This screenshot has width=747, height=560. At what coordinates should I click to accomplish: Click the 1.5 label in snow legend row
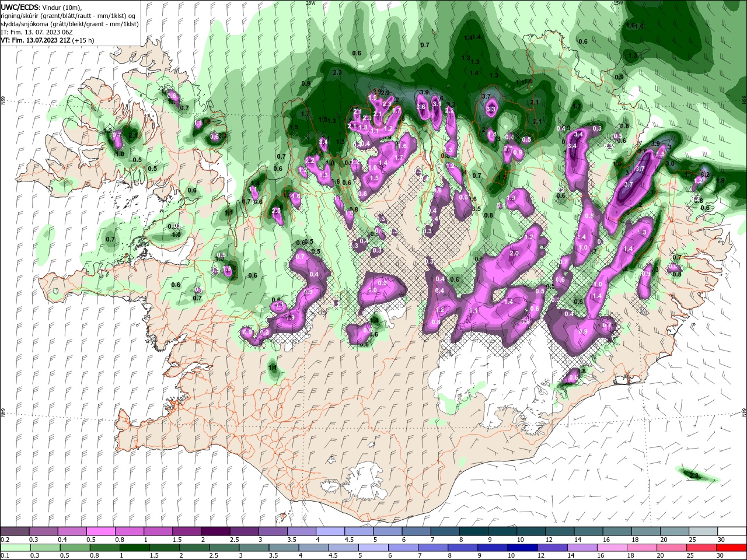176,540
